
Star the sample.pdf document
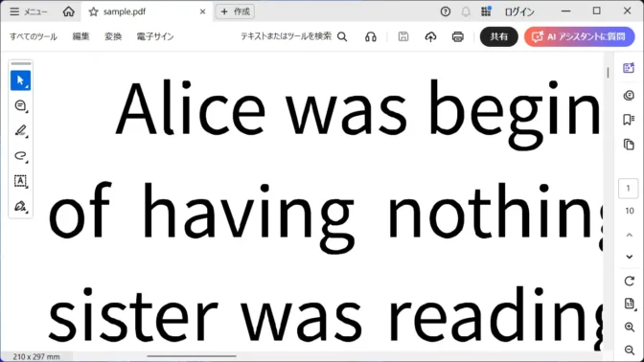[93, 11]
